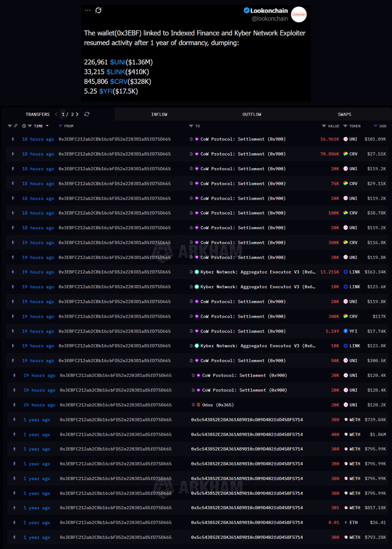Screen dimensions: 392x549
Task: Open the FROM column filter
Action: 60,126
